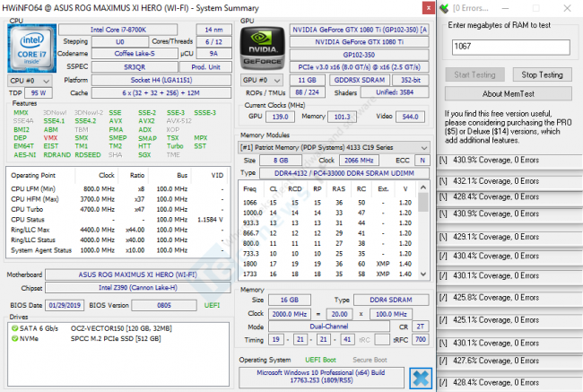The image size is (583, 392).
Task: Click the green check icon beside NVMe drive
Action: 14,339
